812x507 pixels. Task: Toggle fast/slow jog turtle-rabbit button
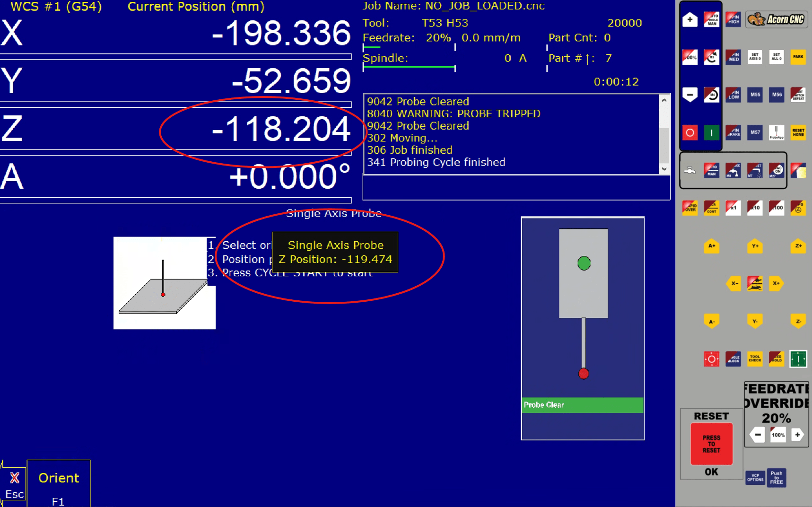click(755, 284)
